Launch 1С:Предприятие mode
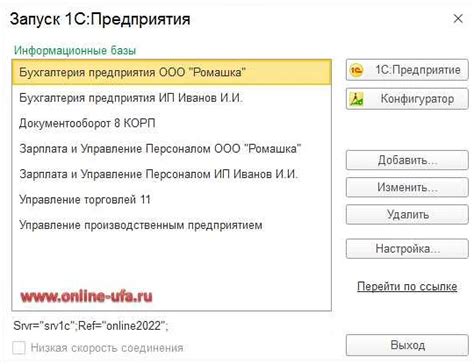 coord(407,70)
